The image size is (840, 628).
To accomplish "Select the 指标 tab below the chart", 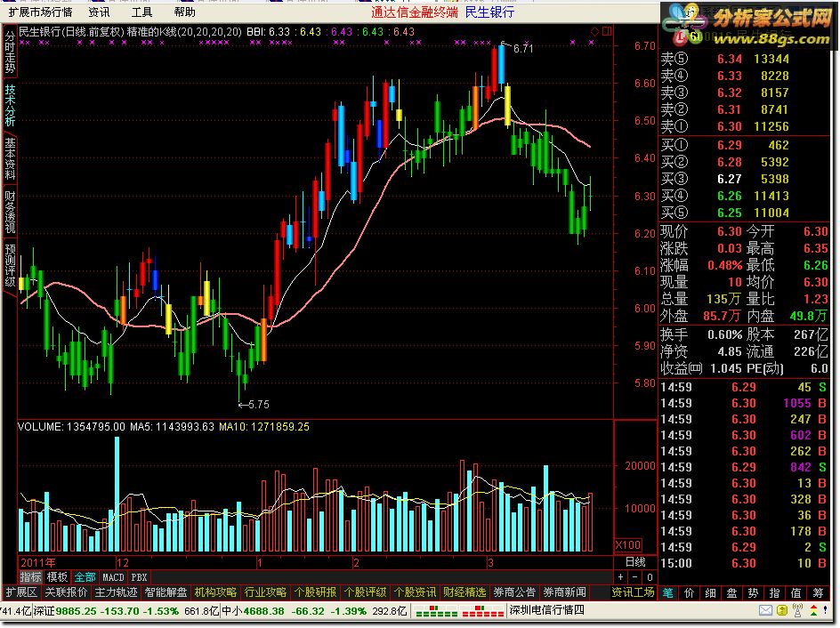I will click(x=30, y=577).
